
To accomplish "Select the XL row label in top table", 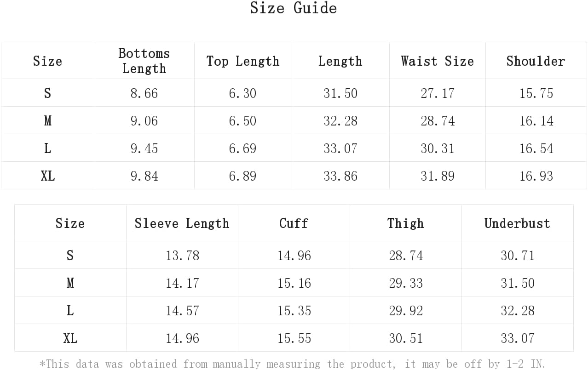I will tap(47, 176).
